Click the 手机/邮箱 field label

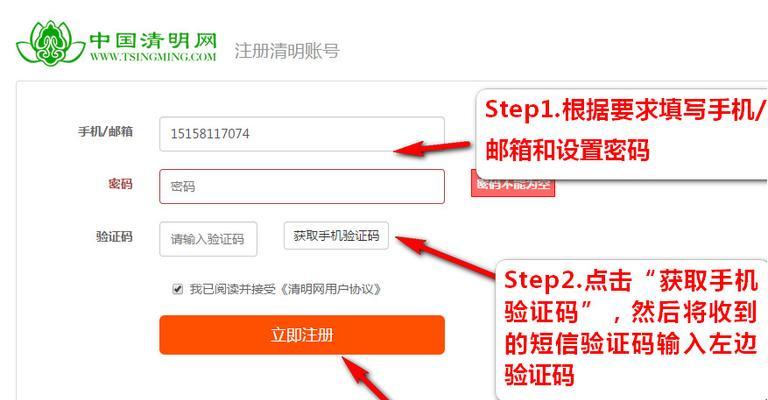coord(105,132)
